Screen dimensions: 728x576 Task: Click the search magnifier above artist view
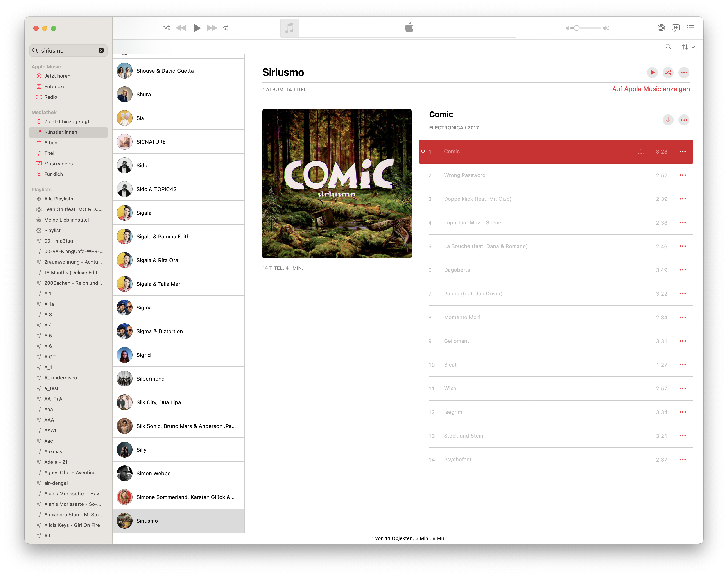(668, 47)
